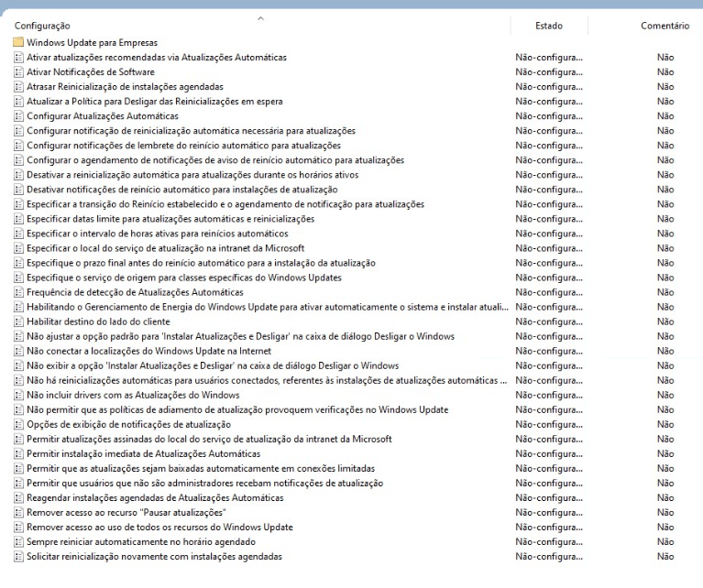Viewport: 703px width, 588px height.
Task: Click icon beside Especificar o local do serviço
Action: [18, 248]
